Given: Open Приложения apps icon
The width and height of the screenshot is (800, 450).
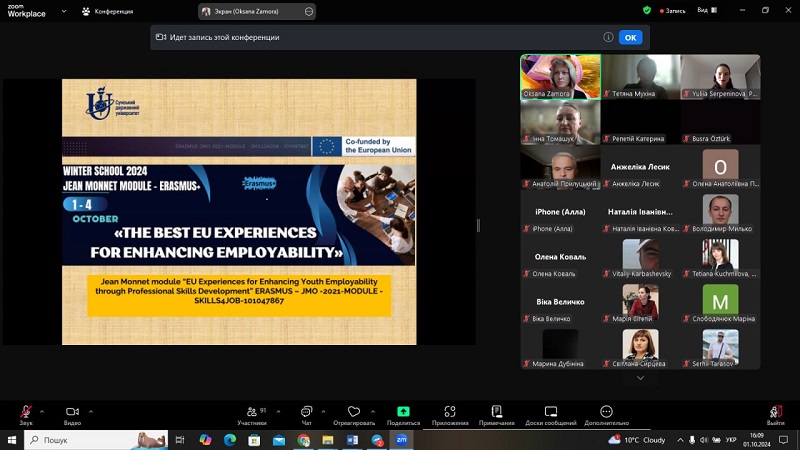Looking at the screenshot, I should pos(449,412).
